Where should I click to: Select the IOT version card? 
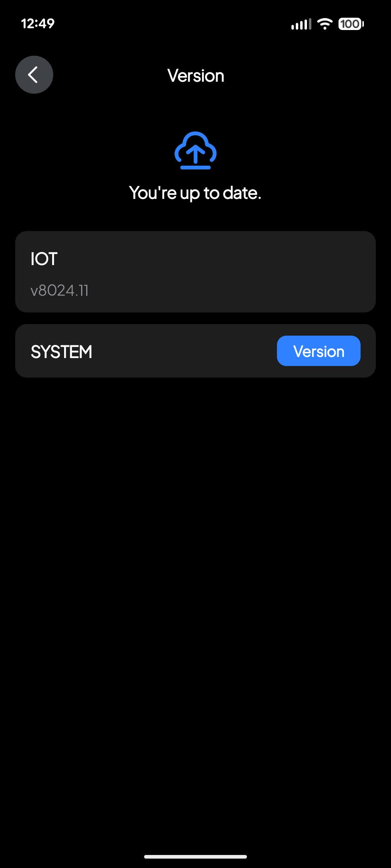point(195,272)
